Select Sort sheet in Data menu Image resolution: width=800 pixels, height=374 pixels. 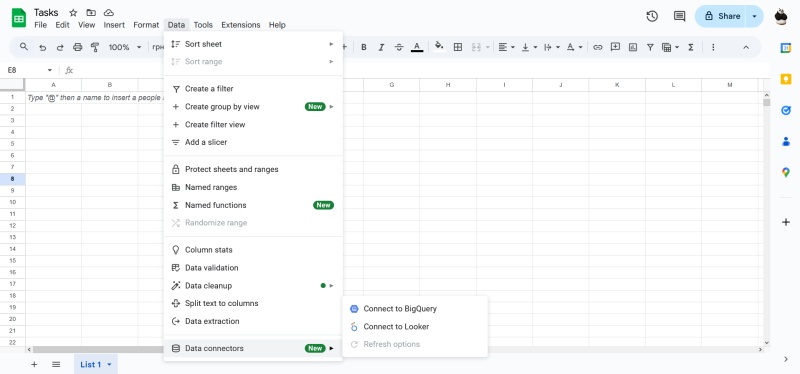[x=253, y=44]
